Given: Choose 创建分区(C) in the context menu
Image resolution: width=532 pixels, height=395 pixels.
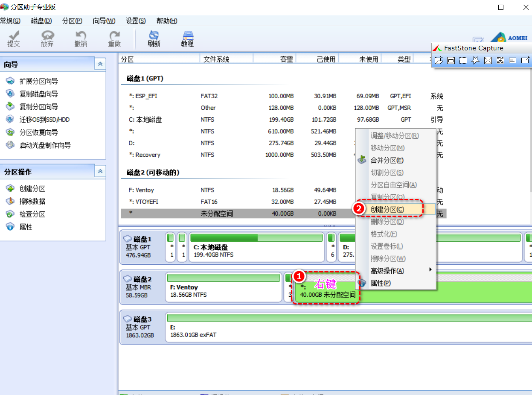Looking at the screenshot, I should click(x=395, y=209).
